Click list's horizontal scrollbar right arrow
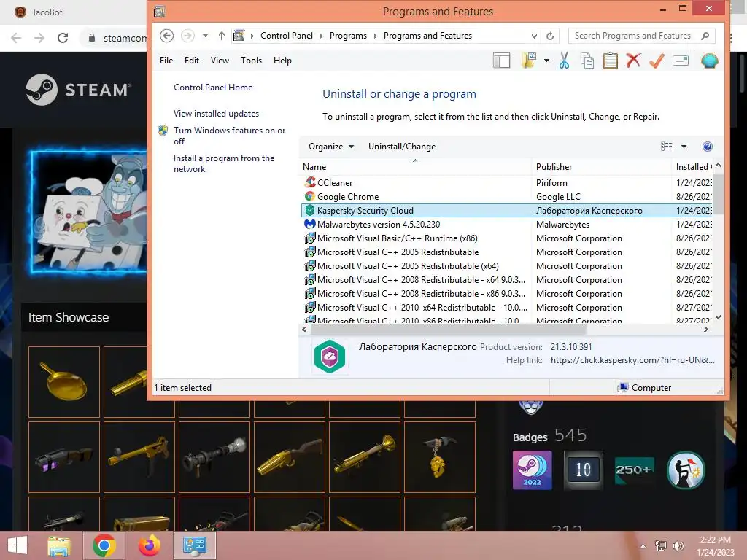747x560 pixels. click(706, 329)
